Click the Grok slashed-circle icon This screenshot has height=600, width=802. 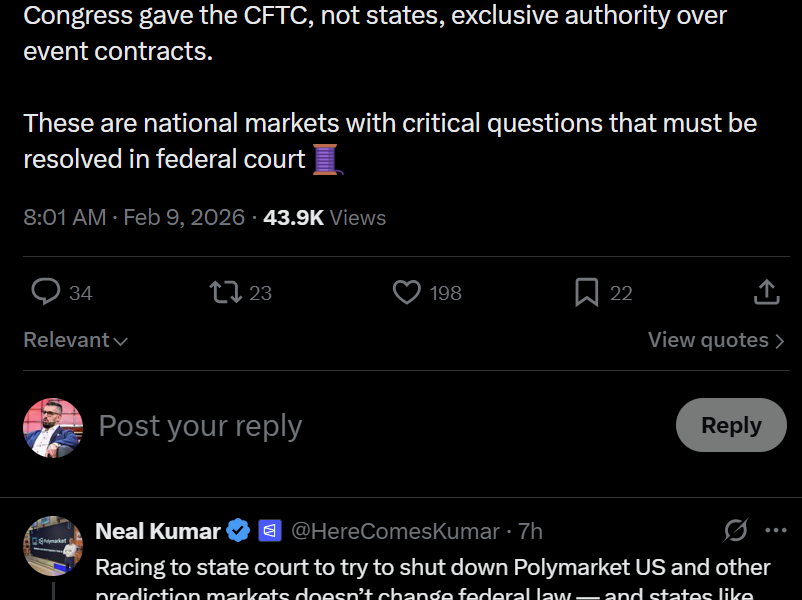(x=736, y=530)
